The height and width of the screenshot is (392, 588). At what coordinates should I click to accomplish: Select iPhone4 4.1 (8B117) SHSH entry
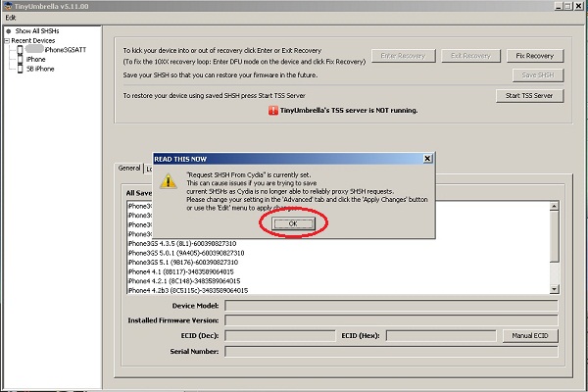pos(180,271)
